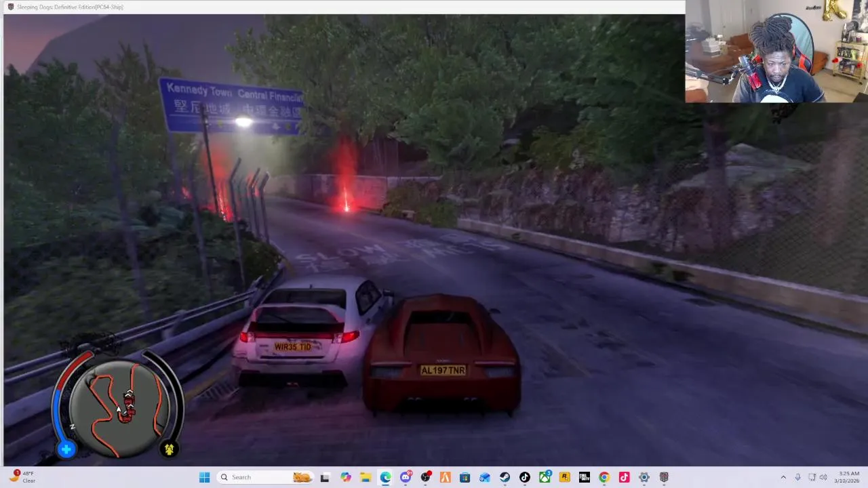Click the WIR35 TID license plate
868x488 pixels.
[x=293, y=347]
